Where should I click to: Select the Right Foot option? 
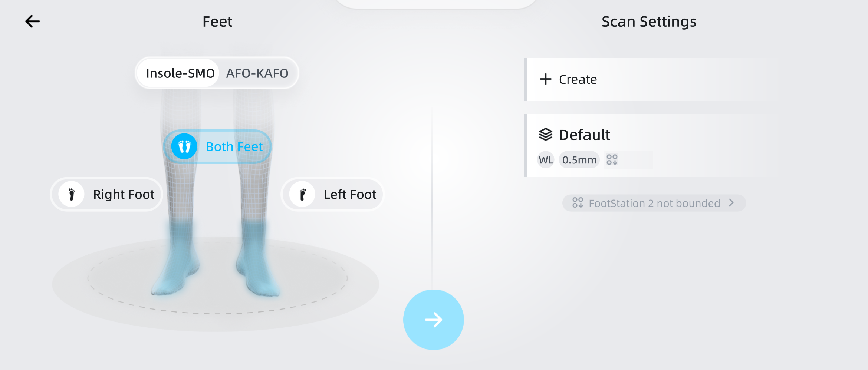pos(124,194)
